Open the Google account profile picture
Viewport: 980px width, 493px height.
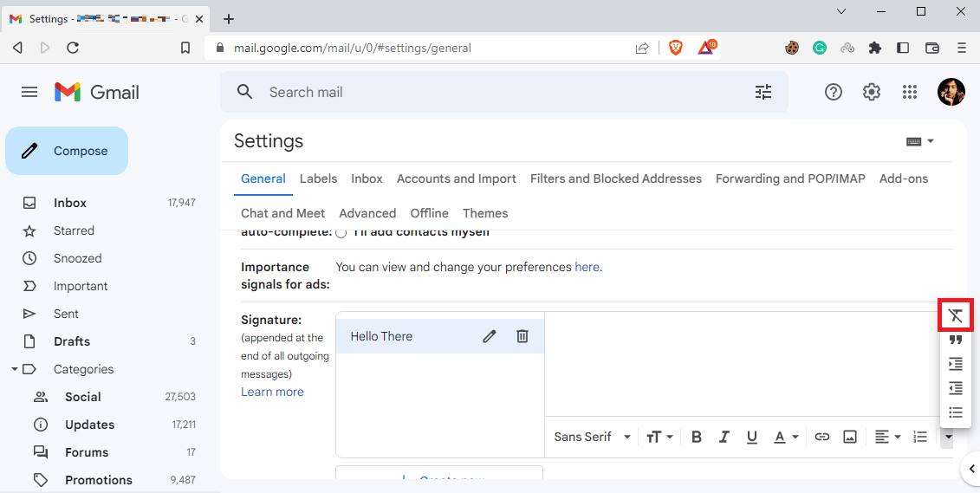[x=951, y=92]
